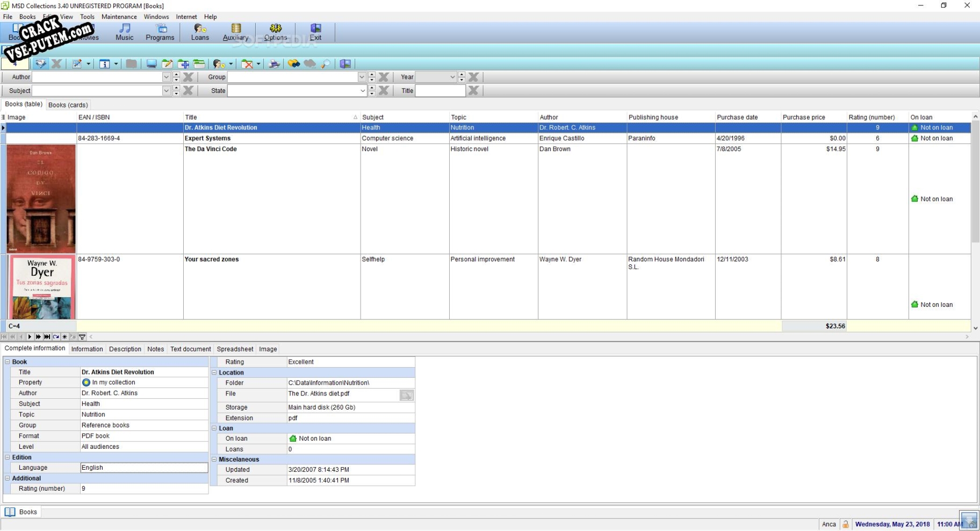Open the Maintenance menu

(119, 17)
